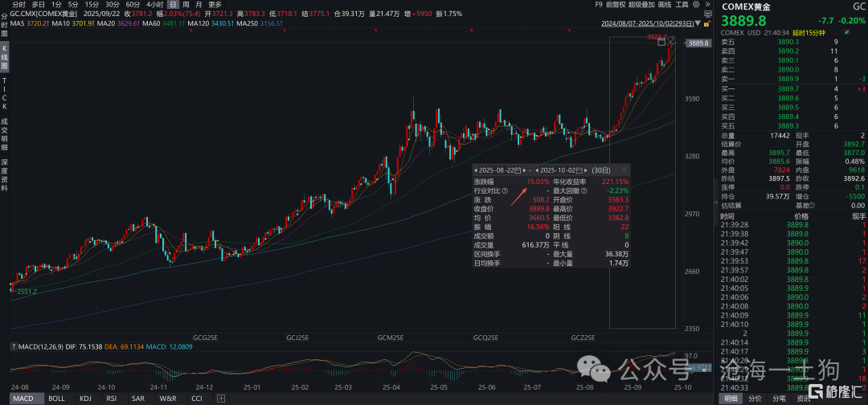
Task: Switch to the KDJ indicator tab
Action: pos(85,399)
